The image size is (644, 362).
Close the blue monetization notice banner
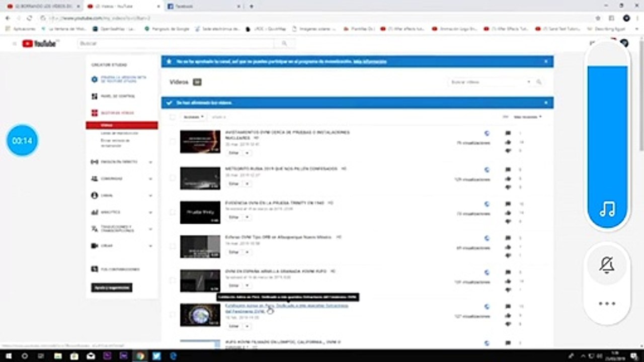(x=546, y=61)
